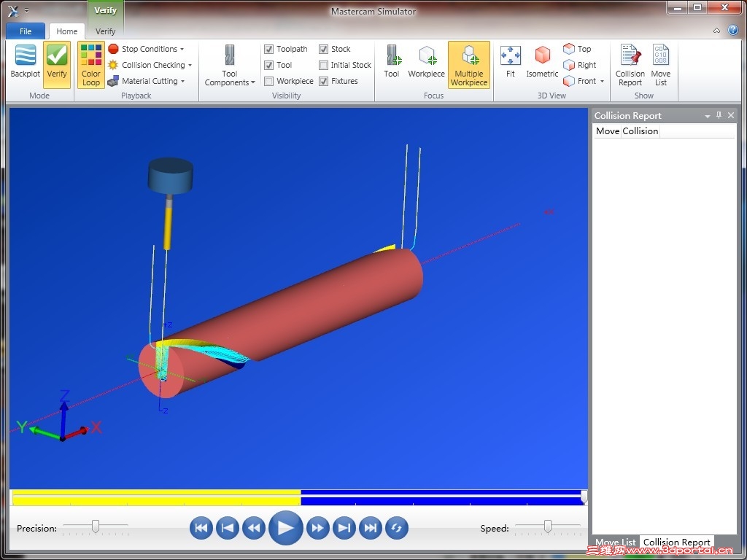The width and height of the screenshot is (747, 560).
Task: Click the Collision column header
Action: coord(640,131)
